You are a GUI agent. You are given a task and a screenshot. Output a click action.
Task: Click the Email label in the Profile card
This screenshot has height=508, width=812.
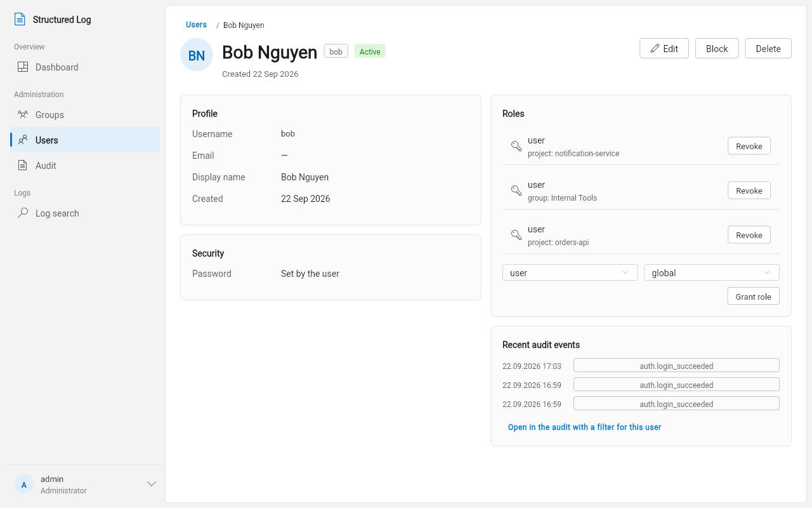coord(203,156)
